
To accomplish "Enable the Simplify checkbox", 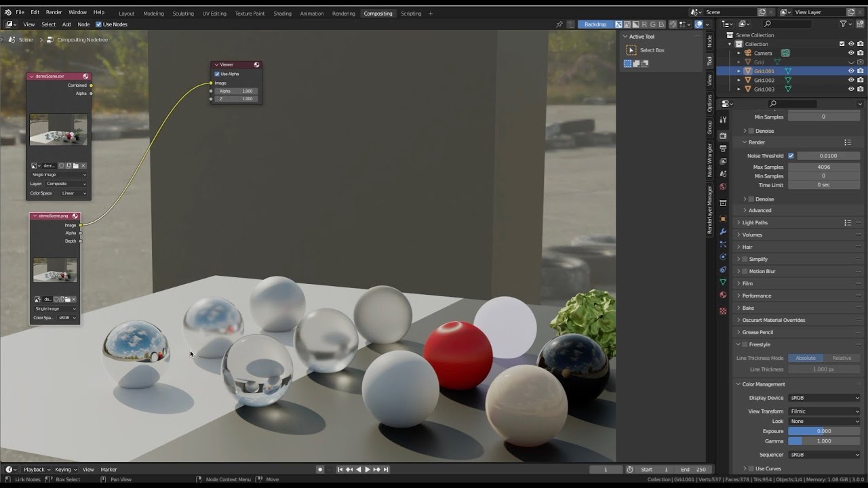I will (745, 260).
